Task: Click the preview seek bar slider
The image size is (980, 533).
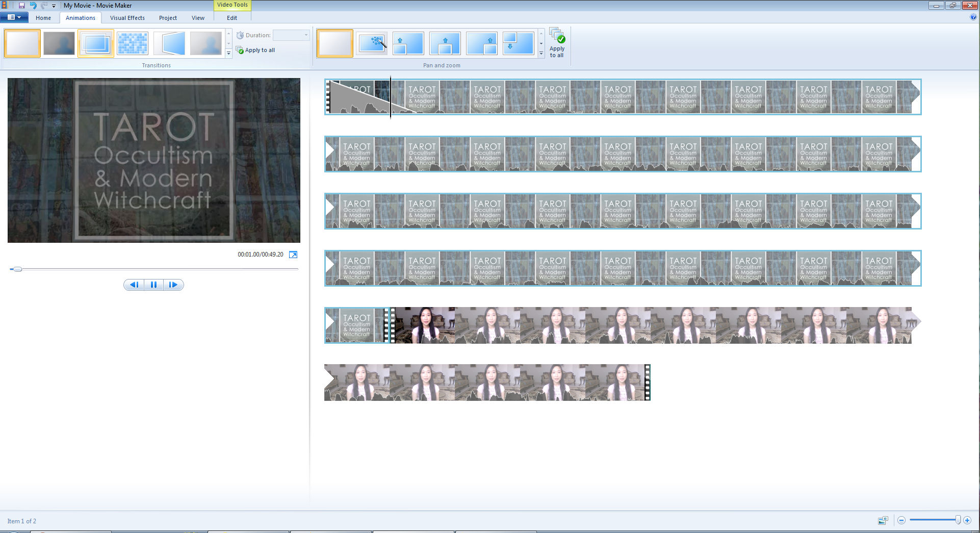Action: 17,269
